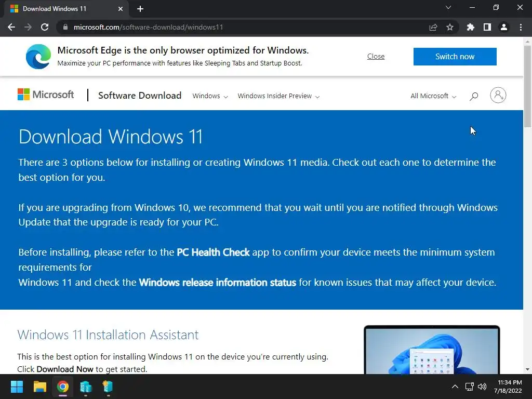Click the forward navigation arrow
Image resolution: width=532 pixels, height=399 pixels.
click(28, 27)
